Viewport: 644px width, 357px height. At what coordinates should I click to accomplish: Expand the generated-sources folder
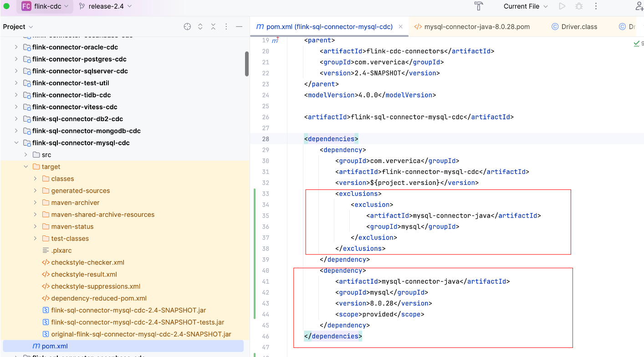tap(36, 191)
